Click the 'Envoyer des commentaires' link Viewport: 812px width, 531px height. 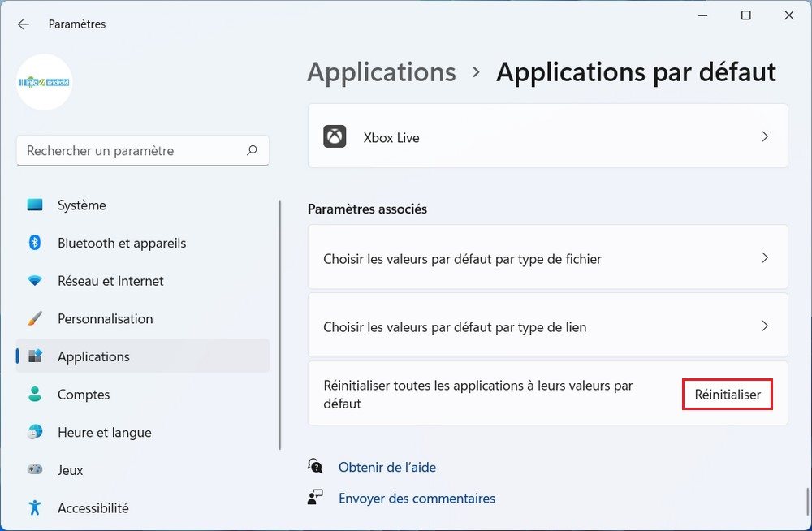click(x=417, y=498)
